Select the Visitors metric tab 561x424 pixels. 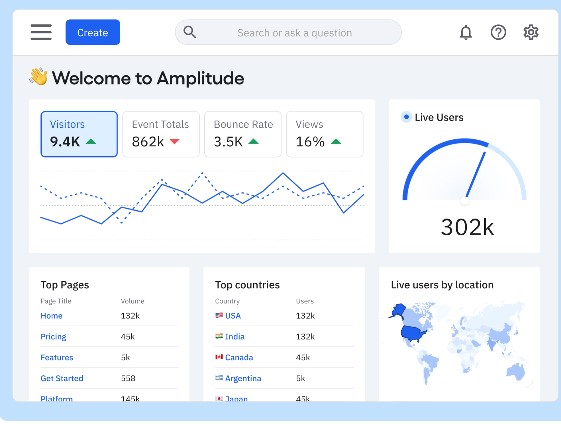pyautogui.click(x=79, y=134)
